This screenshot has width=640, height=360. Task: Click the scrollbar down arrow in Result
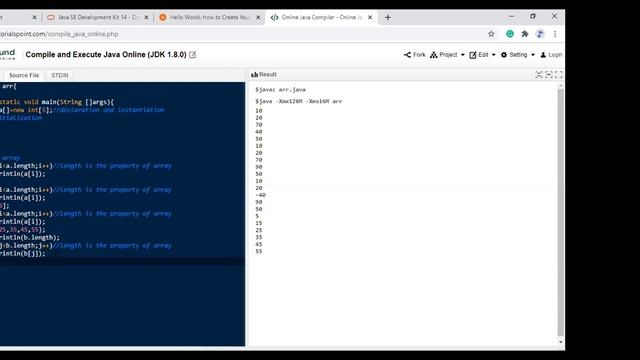pos(560,342)
